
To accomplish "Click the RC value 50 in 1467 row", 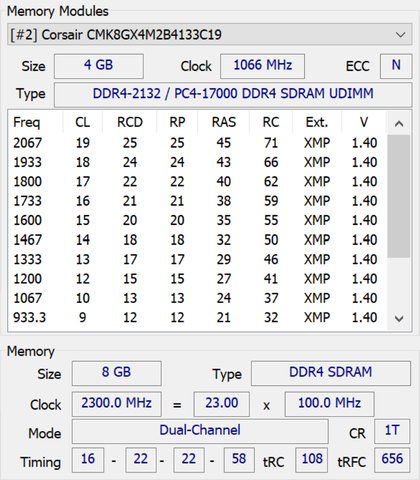I will coord(271,240).
